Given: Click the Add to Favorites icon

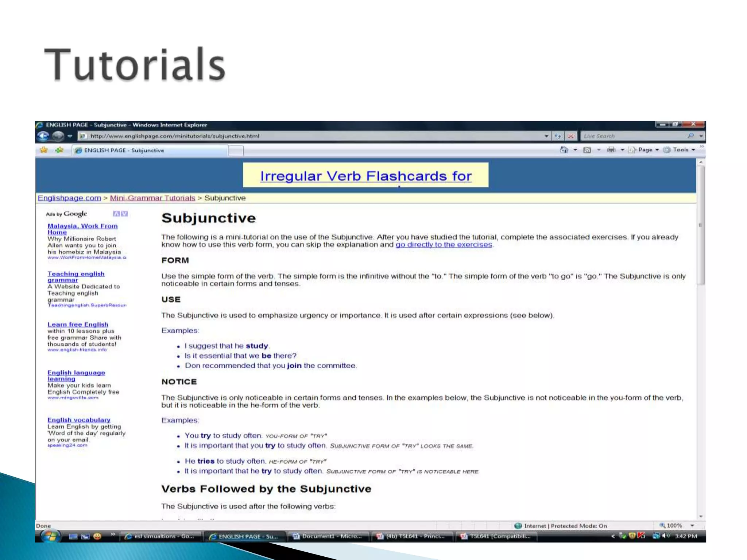Looking at the screenshot, I should [59, 150].
